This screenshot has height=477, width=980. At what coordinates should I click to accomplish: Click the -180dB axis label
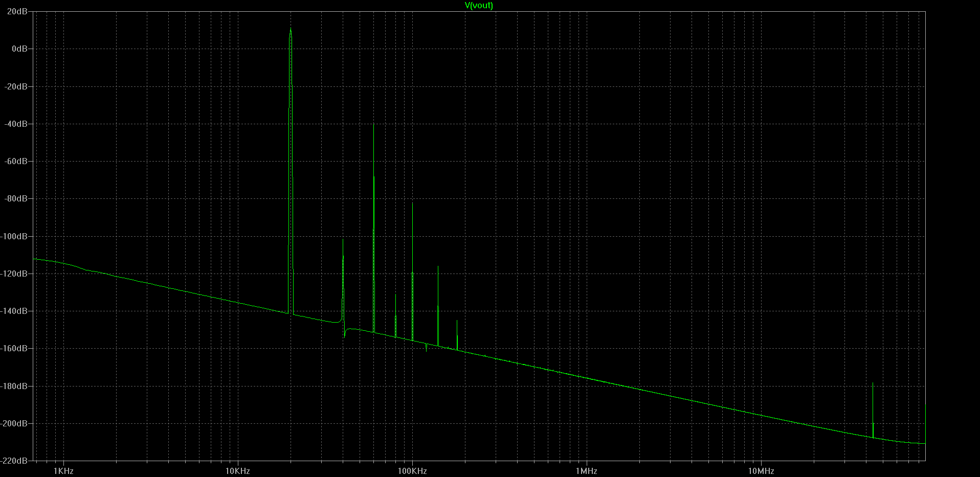pyautogui.click(x=14, y=386)
